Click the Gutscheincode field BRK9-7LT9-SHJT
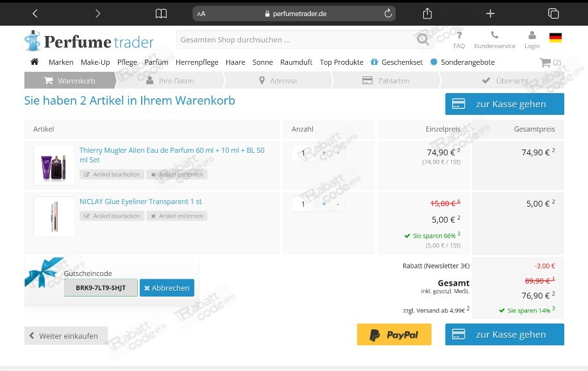The height and width of the screenshot is (371, 588). click(x=101, y=288)
